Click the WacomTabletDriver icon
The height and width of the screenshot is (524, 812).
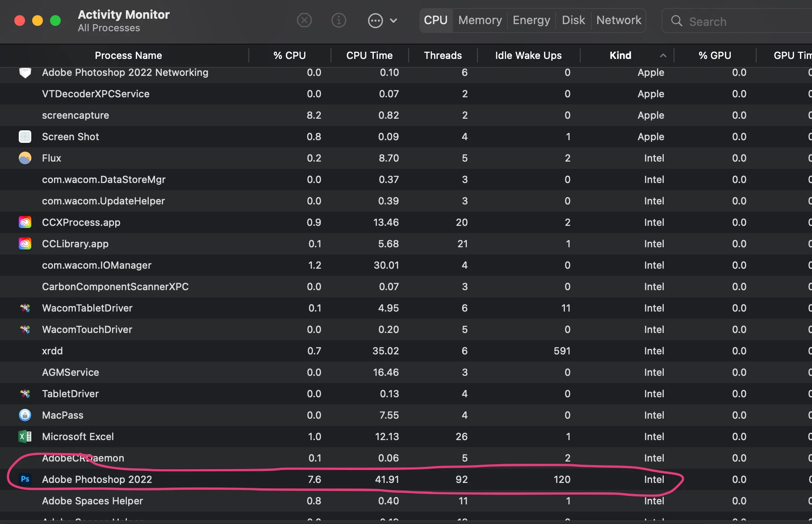[x=25, y=308]
